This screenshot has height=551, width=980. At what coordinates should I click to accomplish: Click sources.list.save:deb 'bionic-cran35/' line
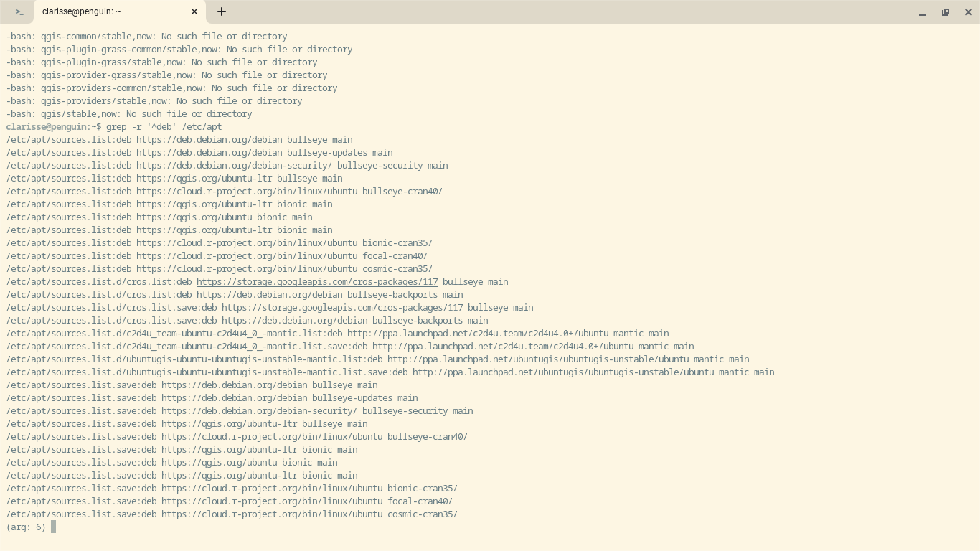tap(232, 489)
